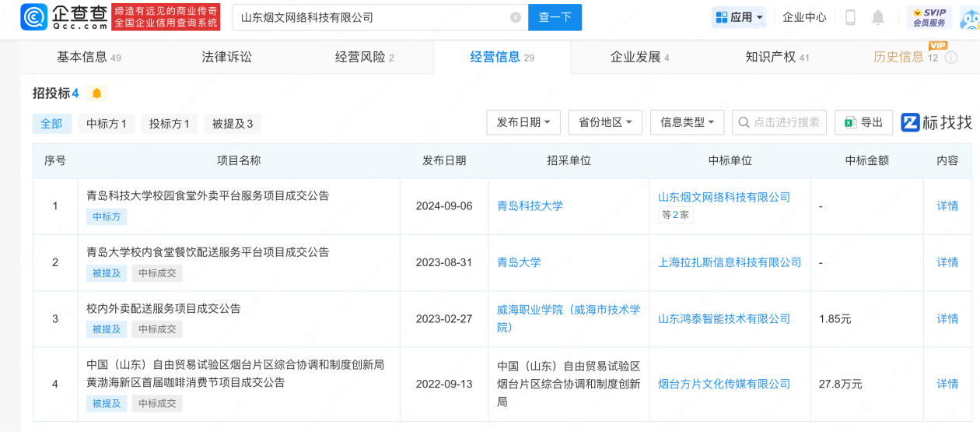Screen dimensions: 980x432
Task: Click the 招采单位 column header
Action: [x=569, y=160]
